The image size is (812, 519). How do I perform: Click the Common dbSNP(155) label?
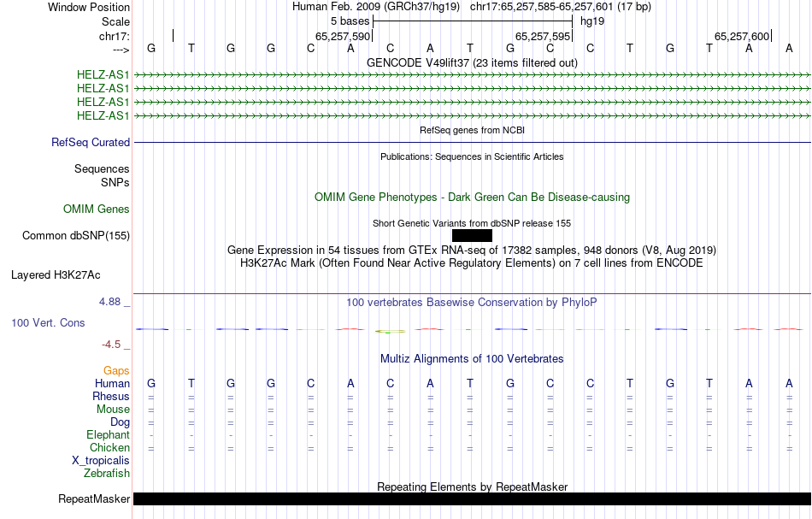click(x=75, y=236)
